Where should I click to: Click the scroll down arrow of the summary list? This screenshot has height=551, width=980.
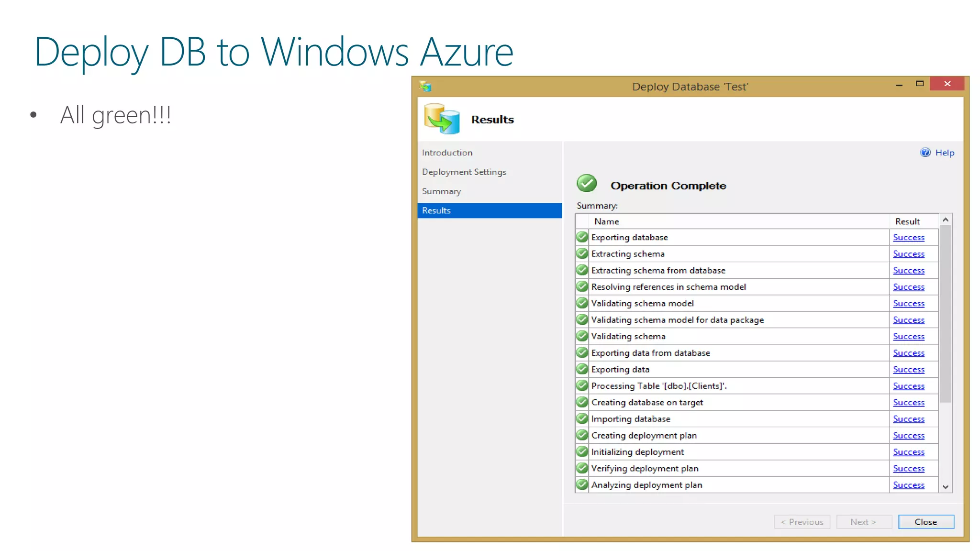[945, 487]
